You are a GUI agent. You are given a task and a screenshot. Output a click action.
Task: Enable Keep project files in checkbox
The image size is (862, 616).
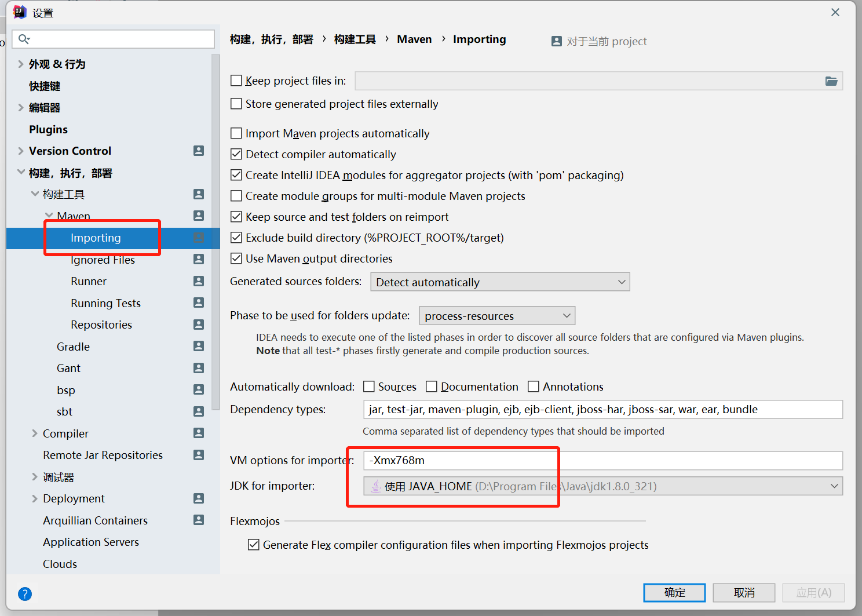click(x=236, y=81)
